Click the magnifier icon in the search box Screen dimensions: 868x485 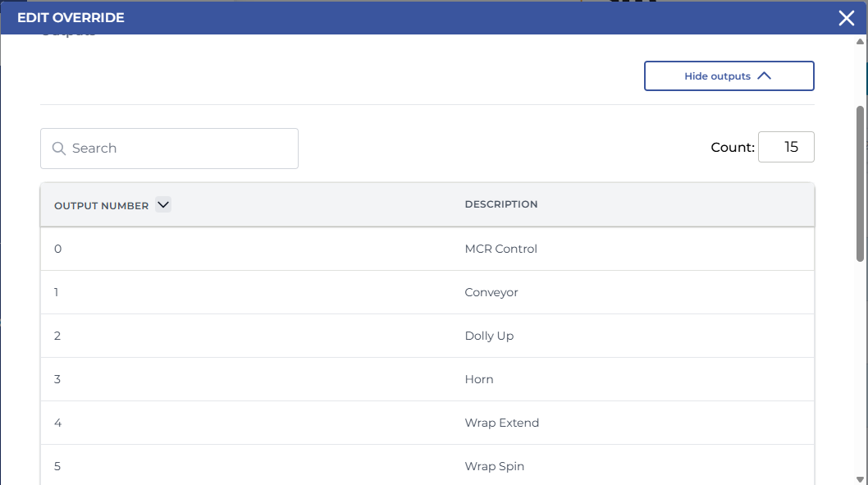pyautogui.click(x=58, y=149)
